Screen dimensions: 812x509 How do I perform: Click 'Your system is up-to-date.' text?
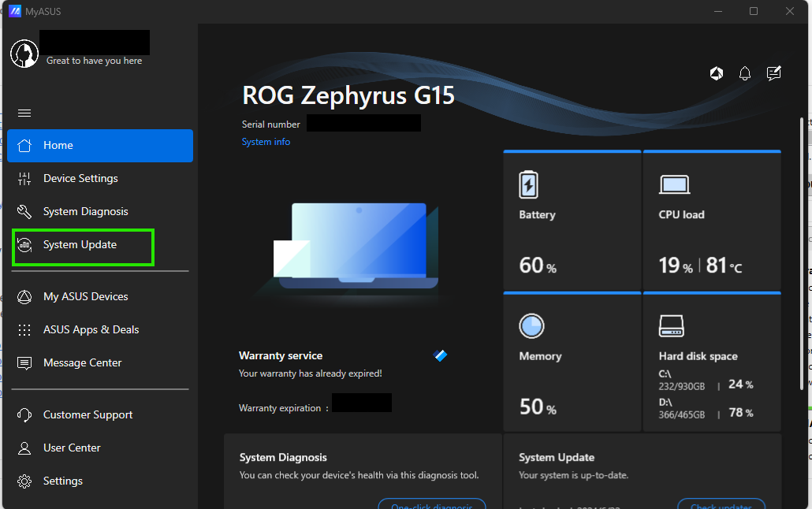[x=573, y=475]
